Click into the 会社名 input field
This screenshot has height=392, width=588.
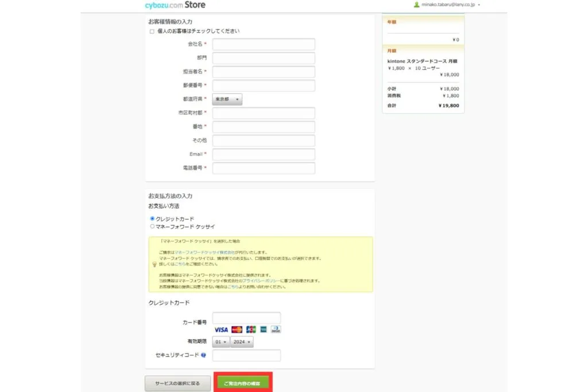click(x=264, y=44)
